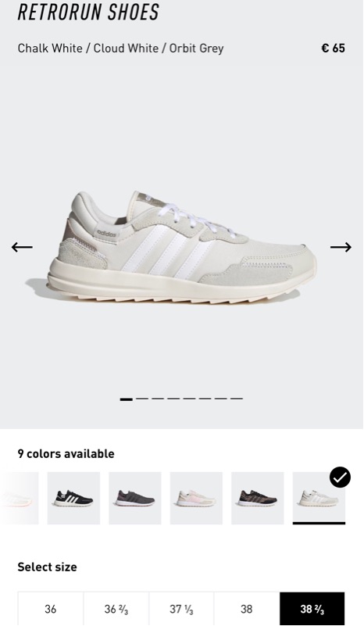This screenshot has height=626, width=364.
Task: Jump to the last image indicator dash
Action: pos(237,399)
